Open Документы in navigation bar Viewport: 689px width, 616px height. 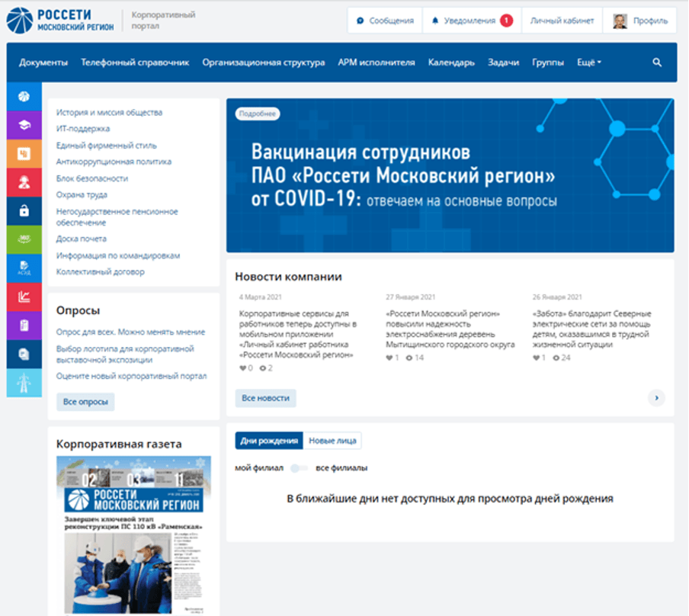click(x=43, y=63)
